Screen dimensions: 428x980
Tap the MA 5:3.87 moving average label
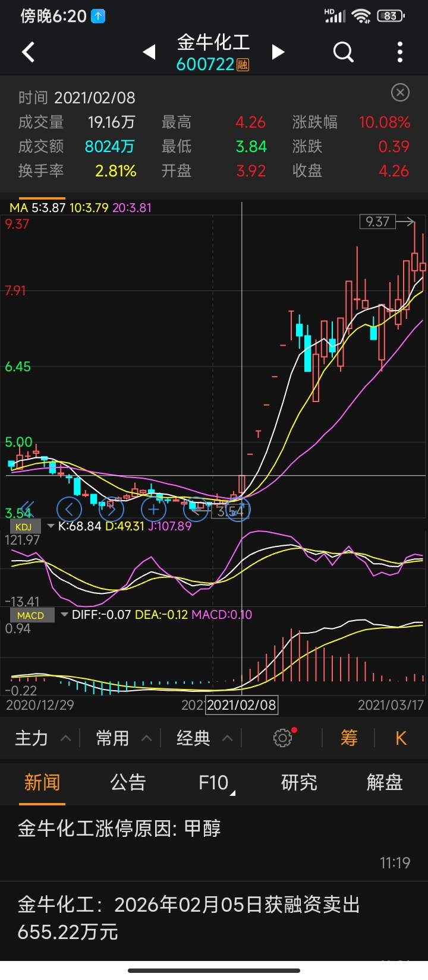click(37, 208)
